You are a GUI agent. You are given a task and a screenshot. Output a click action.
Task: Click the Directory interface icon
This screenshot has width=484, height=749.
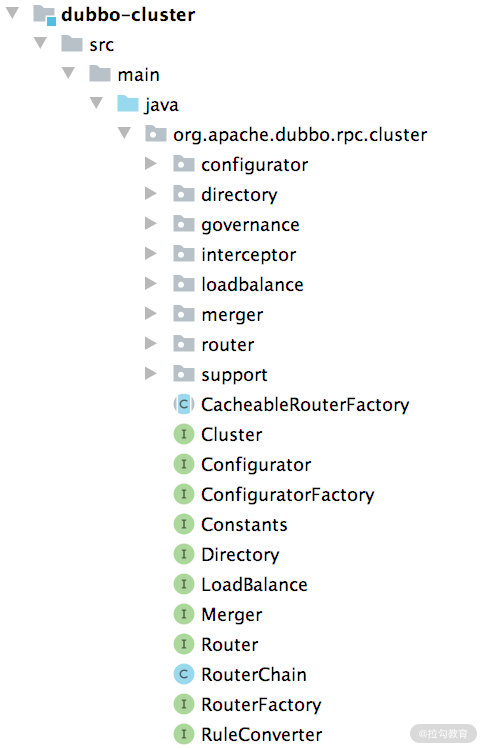click(x=183, y=554)
